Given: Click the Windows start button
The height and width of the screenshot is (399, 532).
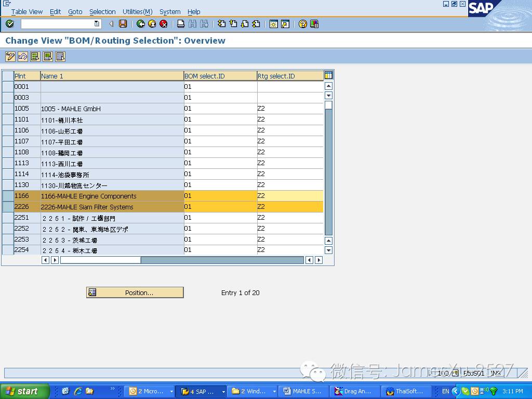Looking at the screenshot, I should click(x=24, y=391).
